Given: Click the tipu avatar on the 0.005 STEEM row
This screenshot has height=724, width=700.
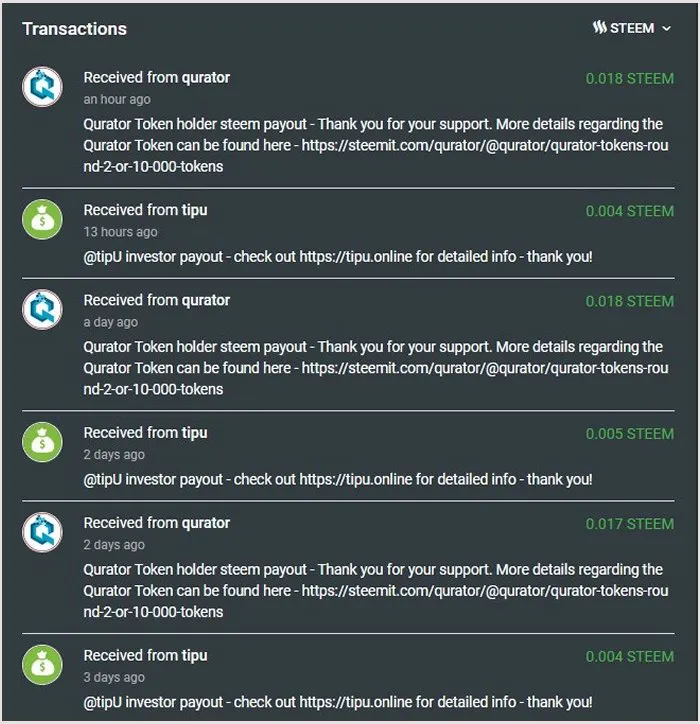Looking at the screenshot, I should coord(42,442).
